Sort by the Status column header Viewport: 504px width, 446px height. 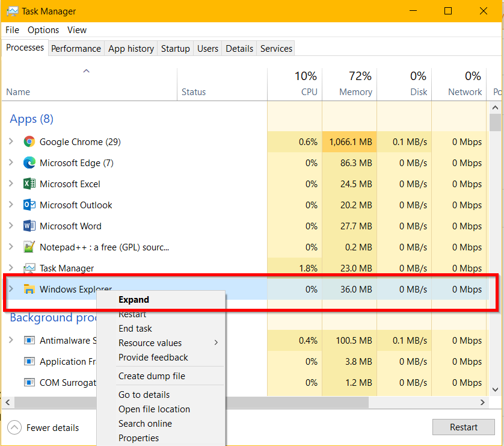(x=222, y=84)
